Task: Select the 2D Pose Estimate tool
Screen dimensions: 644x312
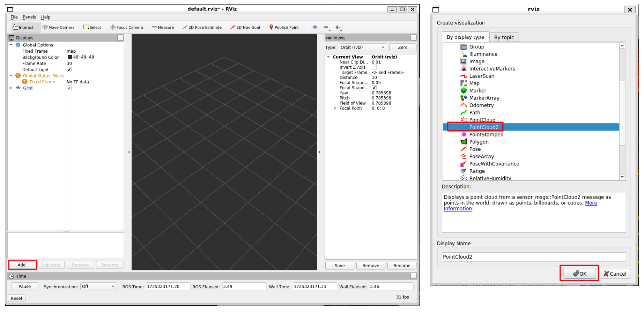Action: (202, 27)
